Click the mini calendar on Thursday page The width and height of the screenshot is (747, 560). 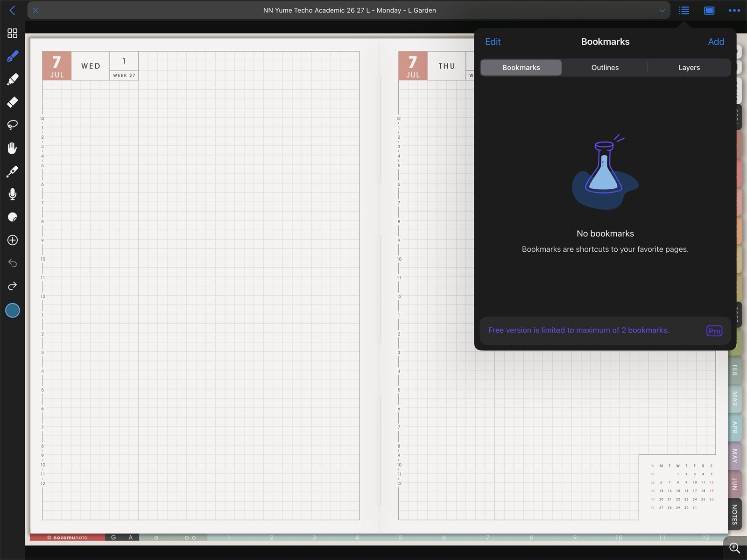point(682,487)
